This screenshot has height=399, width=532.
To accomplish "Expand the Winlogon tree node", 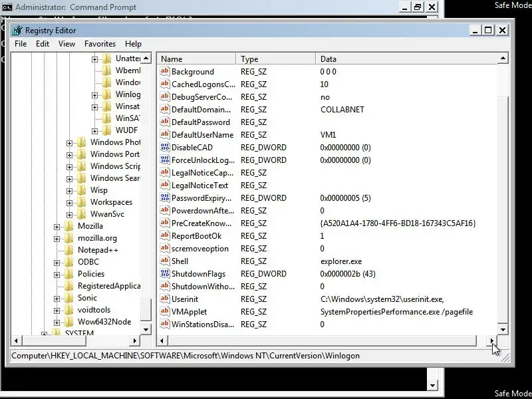I will coord(94,95).
